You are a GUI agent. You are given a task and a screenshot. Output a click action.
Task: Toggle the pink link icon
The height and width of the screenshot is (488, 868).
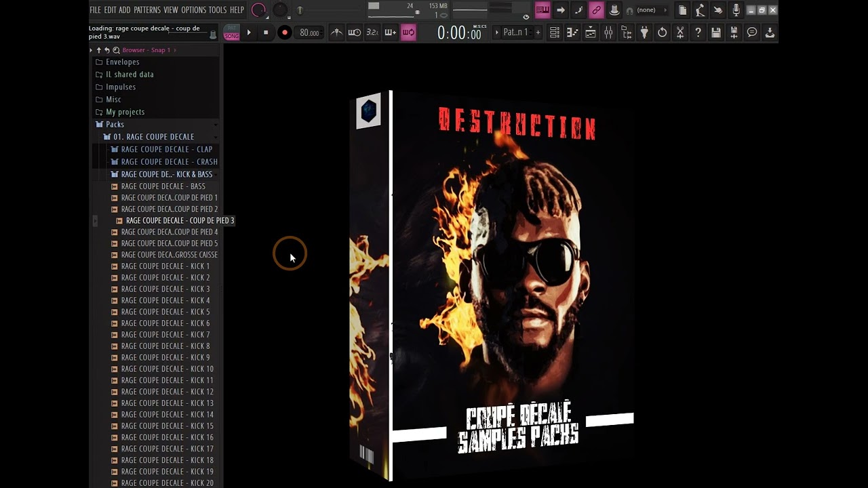[596, 10]
